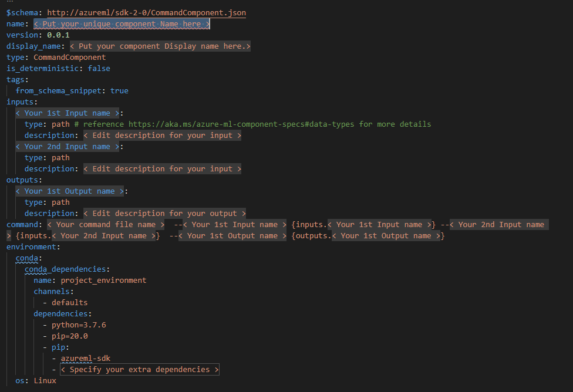Click the output's 'type: path' line
This screenshot has width=573, height=392.
click(x=47, y=202)
